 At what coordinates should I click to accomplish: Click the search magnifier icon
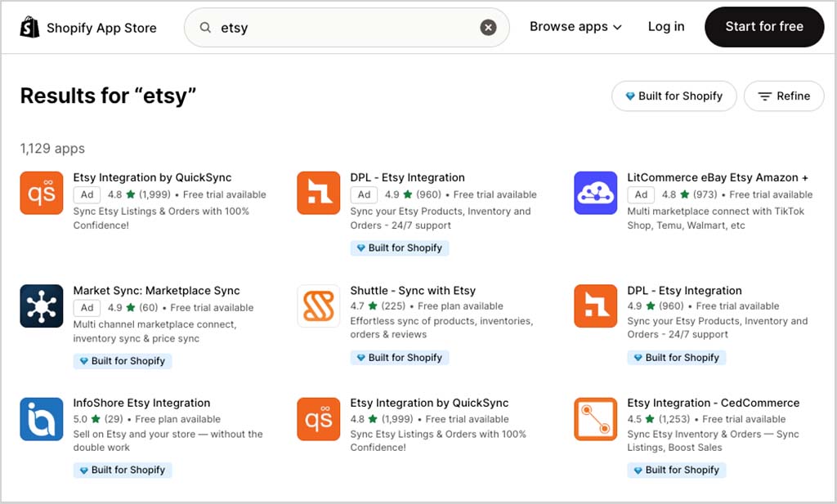(205, 27)
